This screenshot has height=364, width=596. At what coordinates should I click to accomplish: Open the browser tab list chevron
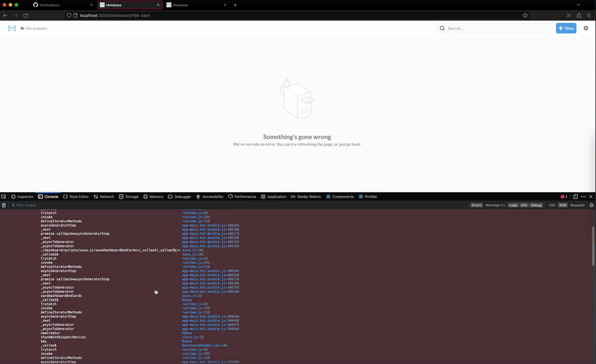tap(578, 5)
